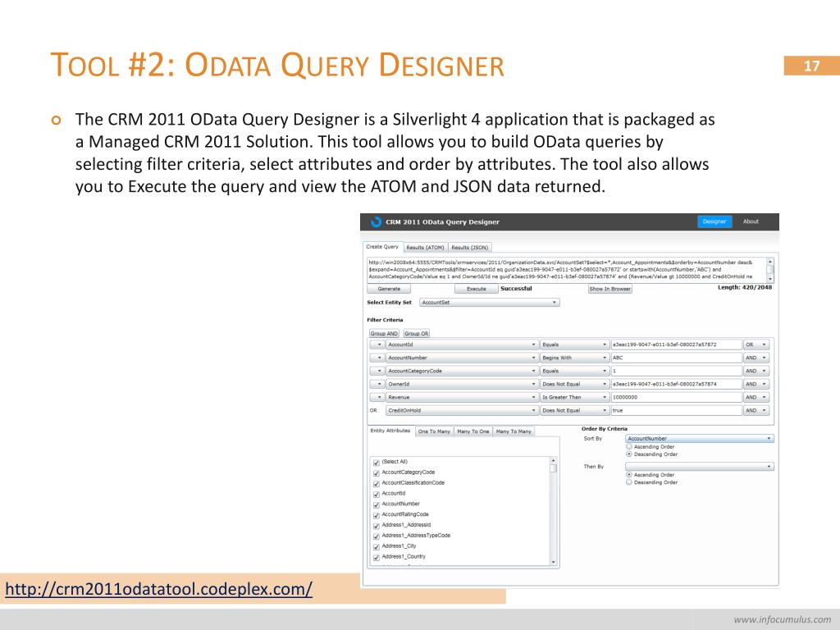Click the URL box scroll-down arrow
840x630 pixels.
pyautogui.click(x=769, y=279)
